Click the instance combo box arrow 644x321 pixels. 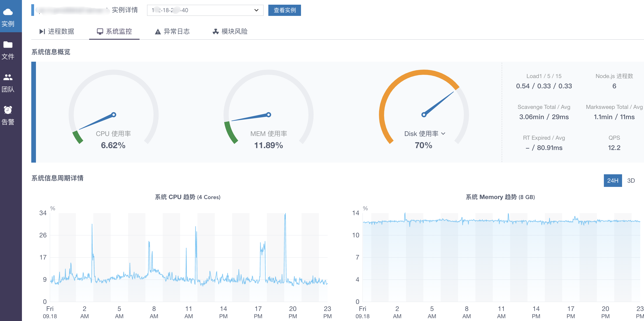(x=256, y=10)
